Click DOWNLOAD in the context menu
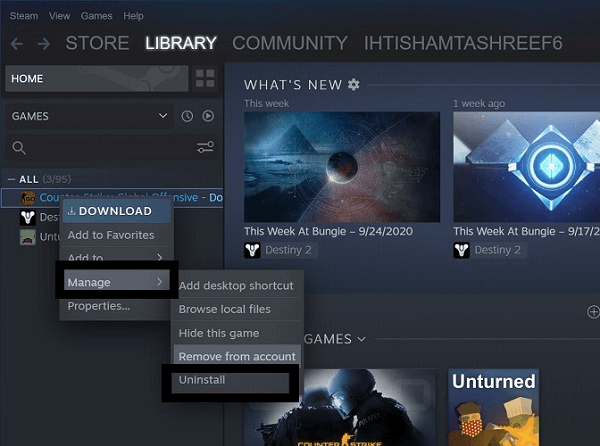 pyautogui.click(x=116, y=211)
